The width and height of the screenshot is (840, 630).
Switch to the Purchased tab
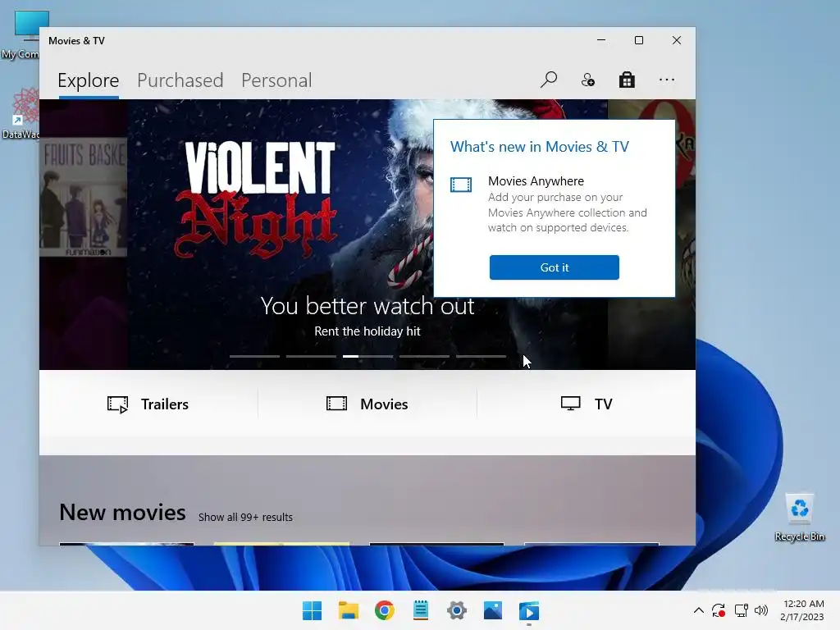[180, 80]
